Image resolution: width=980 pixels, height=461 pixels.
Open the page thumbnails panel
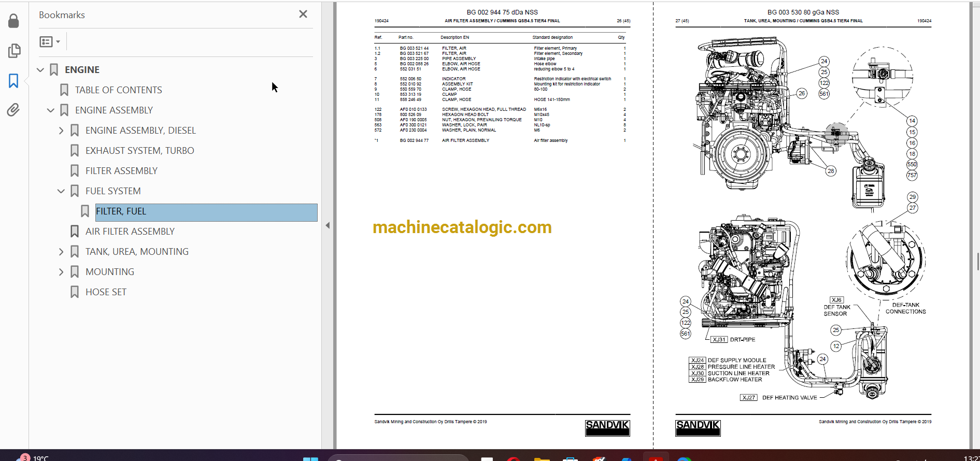[14, 51]
